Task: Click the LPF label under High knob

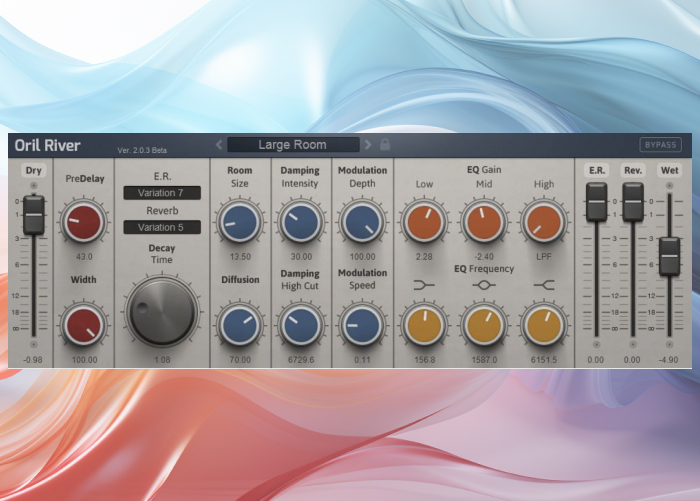Action: (x=544, y=257)
